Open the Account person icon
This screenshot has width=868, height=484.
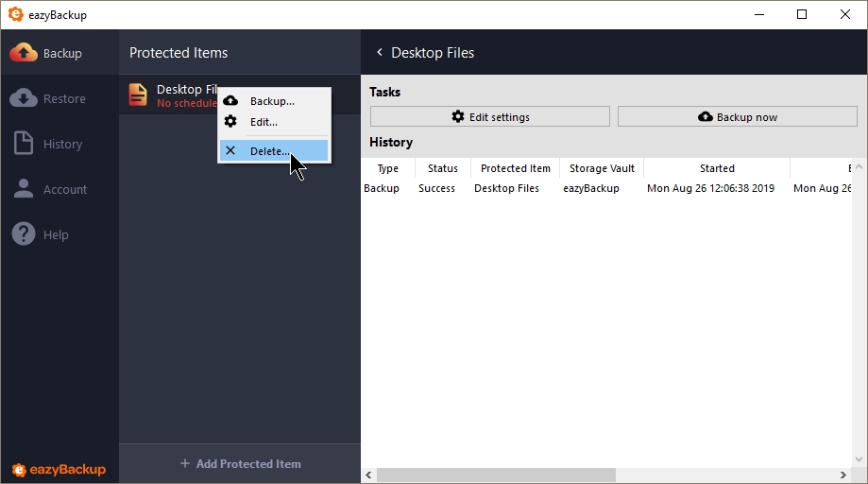[x=24, y=189]
